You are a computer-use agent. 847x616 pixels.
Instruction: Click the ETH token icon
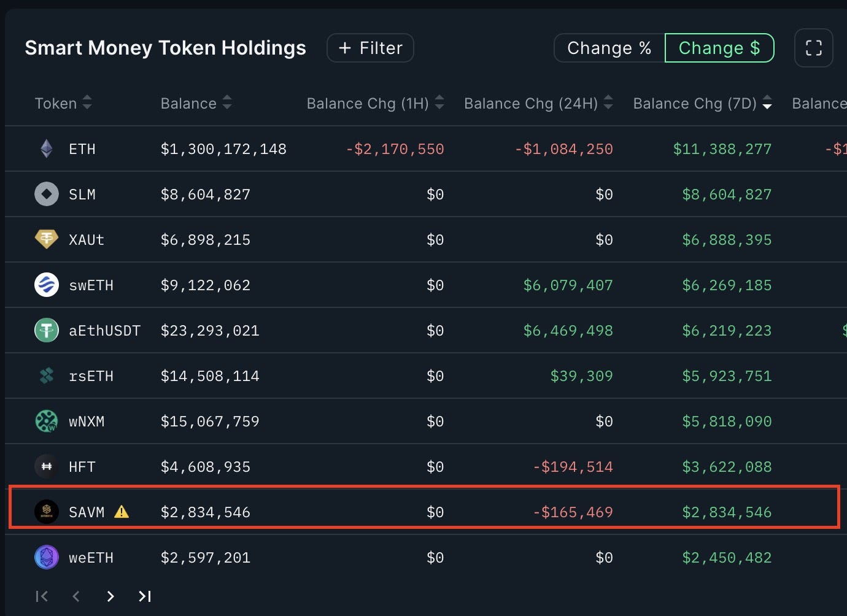47,148
